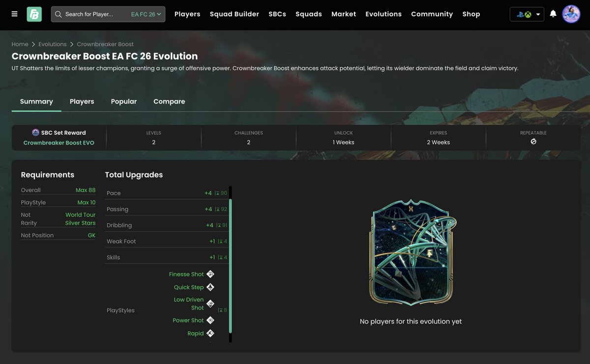590x364 pixels.
Task: Click the Passing max cap icon
Action: (x=217, y=209)
